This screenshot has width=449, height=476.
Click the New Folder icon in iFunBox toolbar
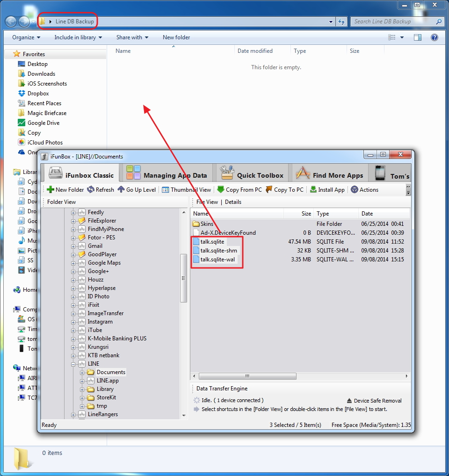click(51, 190)
